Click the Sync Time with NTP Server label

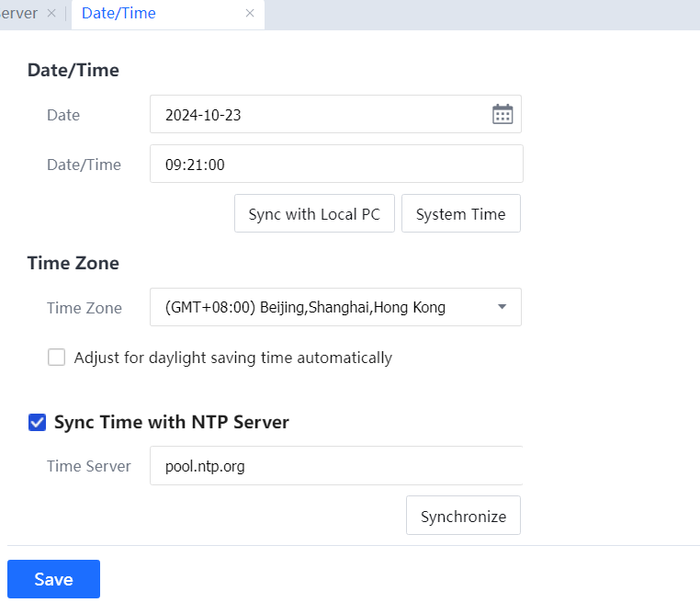[172, 423]
